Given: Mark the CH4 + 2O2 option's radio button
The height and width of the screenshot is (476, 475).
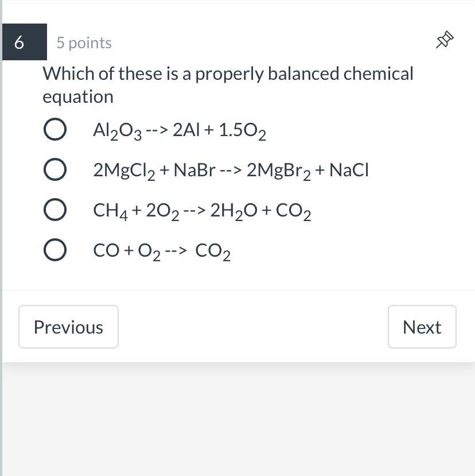Looking at the screenshot, I should coord(54,210).
